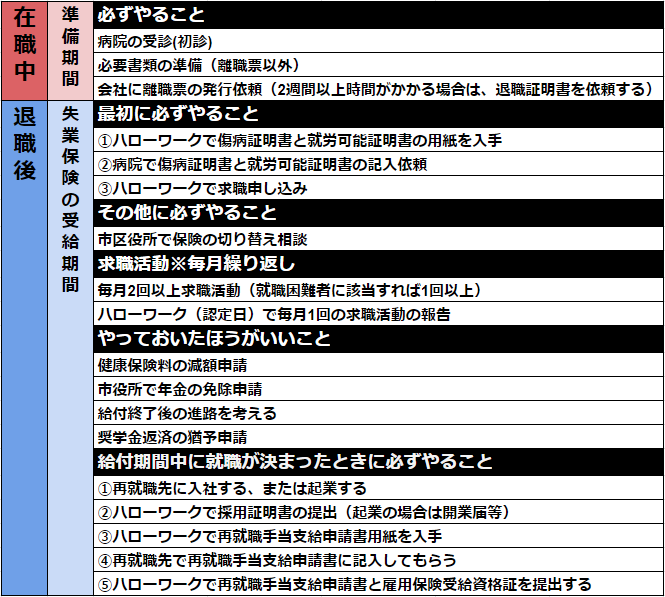Image resolution: width=665 pixels, height=597 pixels.
Task: Select the 失業保険の受給期間 cell
Action: pos(71,347)
